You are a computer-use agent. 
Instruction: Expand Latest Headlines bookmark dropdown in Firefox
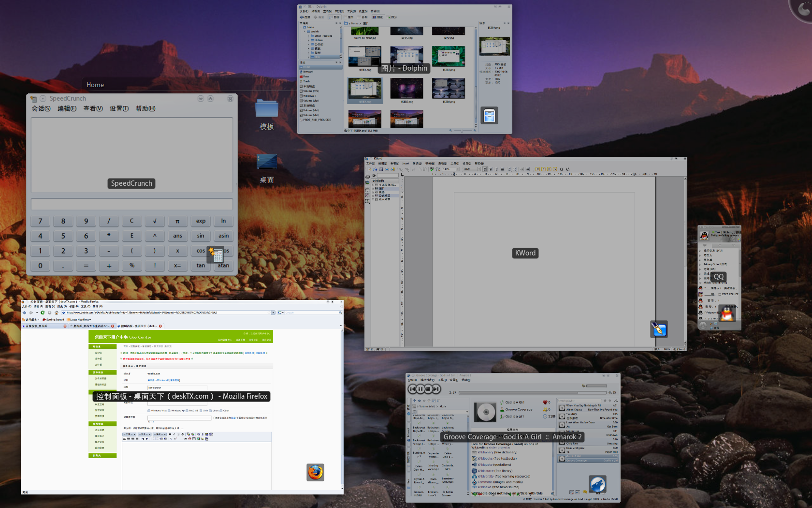pos(79,320)
